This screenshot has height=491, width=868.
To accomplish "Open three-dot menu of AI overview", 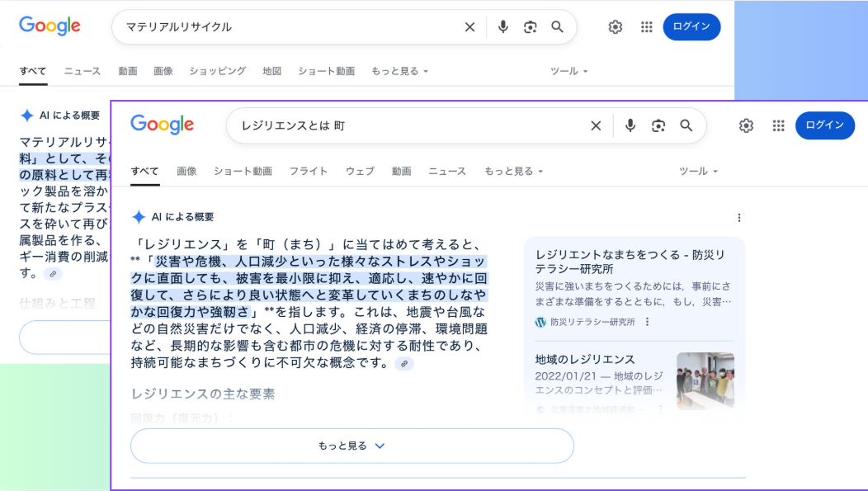I will pos(739,218).
